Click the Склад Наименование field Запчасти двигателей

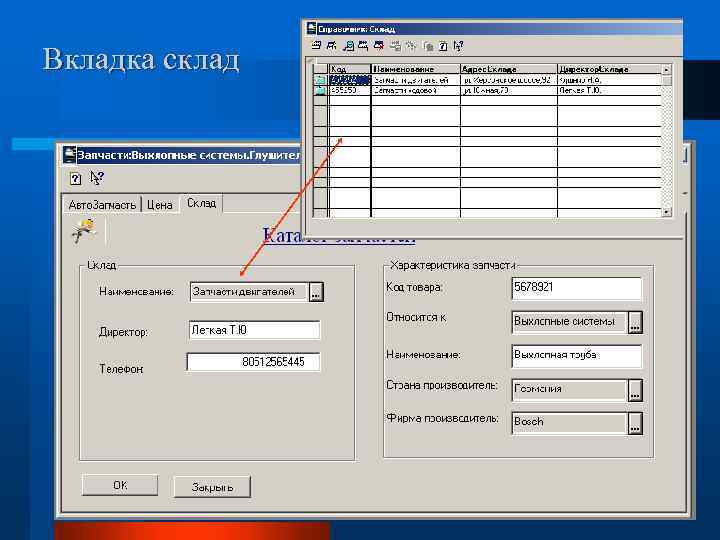click(249, 292)
